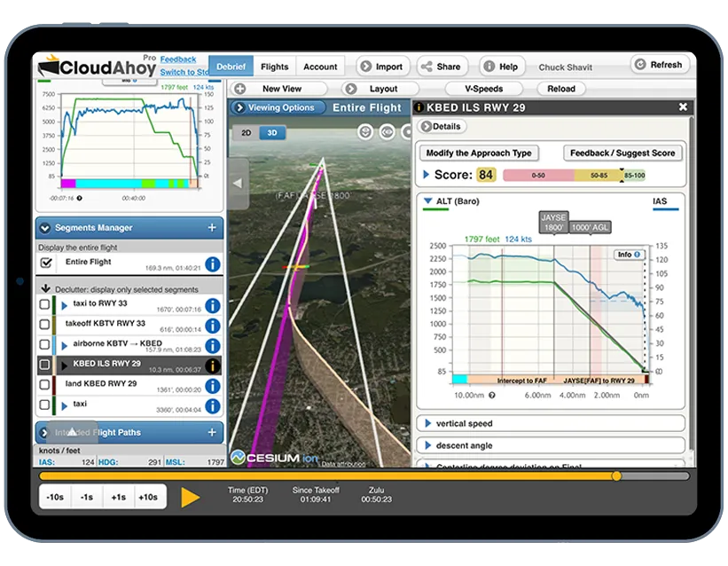Open the Account tab
Image resolution: width=728 pixels, height=566 pixels.
pyautogui.click(x=320, y=67)
